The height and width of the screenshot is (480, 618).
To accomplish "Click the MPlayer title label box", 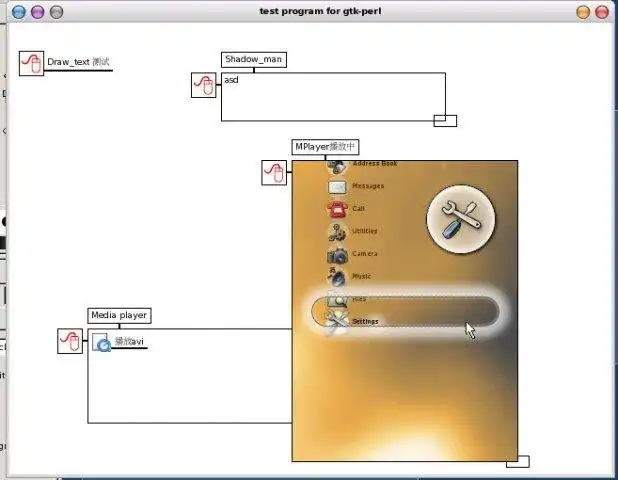I will 325,147.
